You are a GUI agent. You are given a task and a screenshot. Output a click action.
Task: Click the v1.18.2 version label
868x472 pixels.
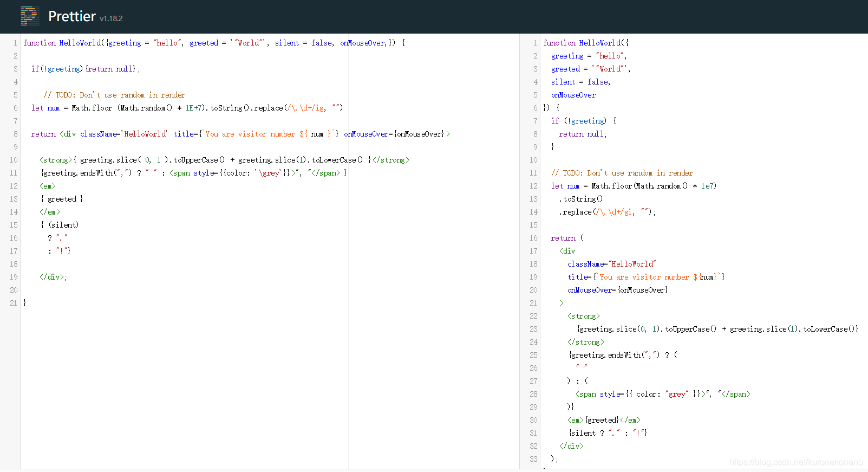coord(111,18)
